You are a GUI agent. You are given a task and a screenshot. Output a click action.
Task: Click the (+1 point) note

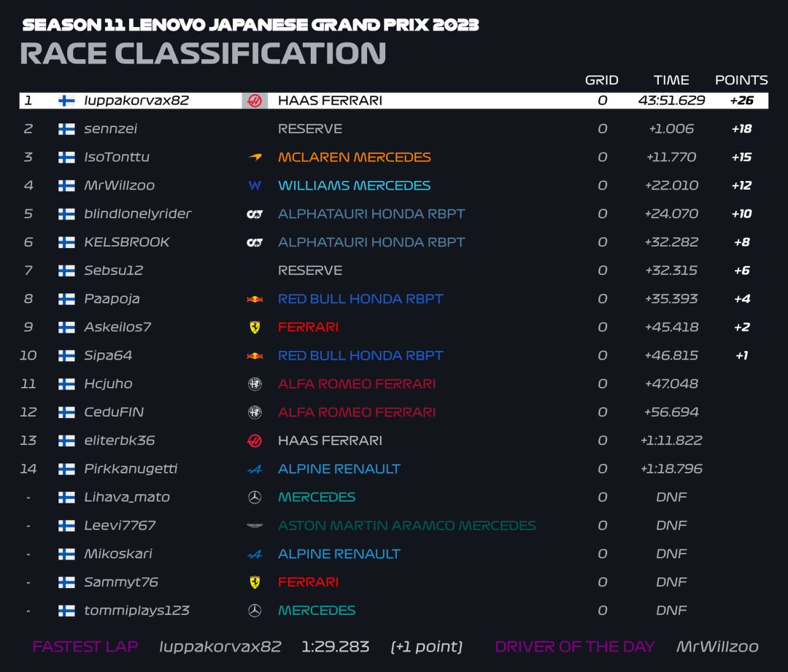coord(427,646)
